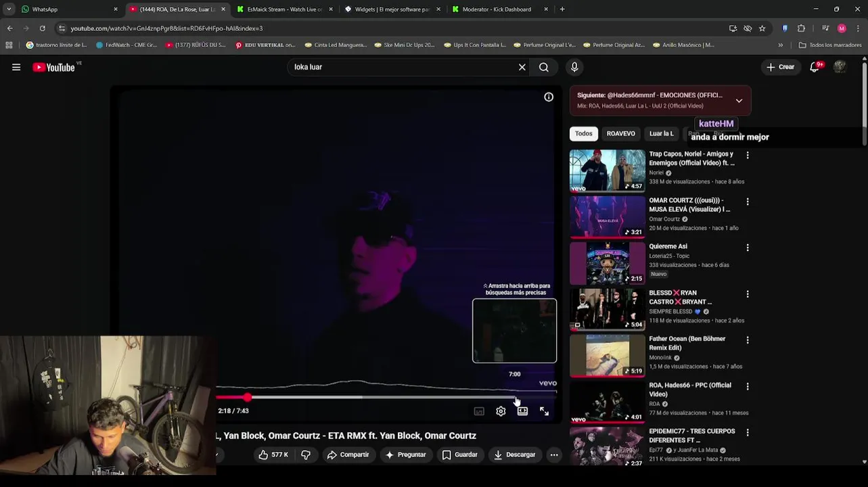Screen dimensions: 868x487
Task: Save video with Guardar button
Action: [x=460, y=455]
